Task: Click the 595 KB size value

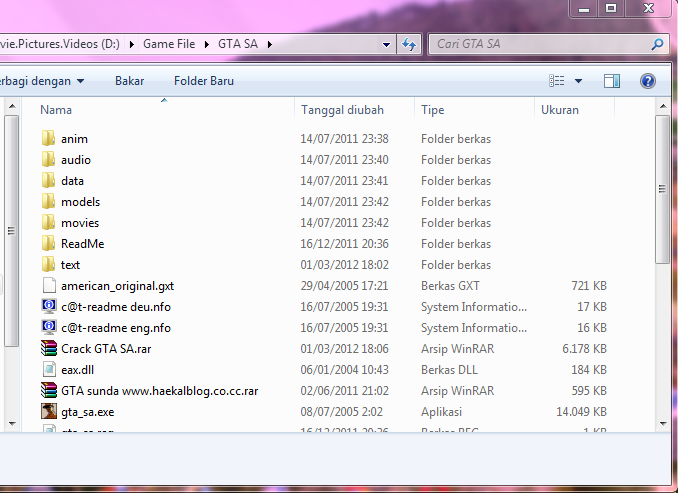Action: 589,391
